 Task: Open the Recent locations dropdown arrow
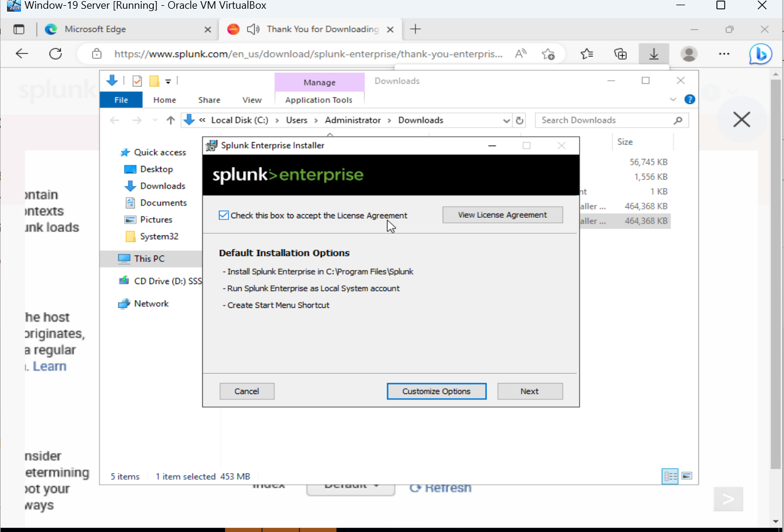click(154, 120)
